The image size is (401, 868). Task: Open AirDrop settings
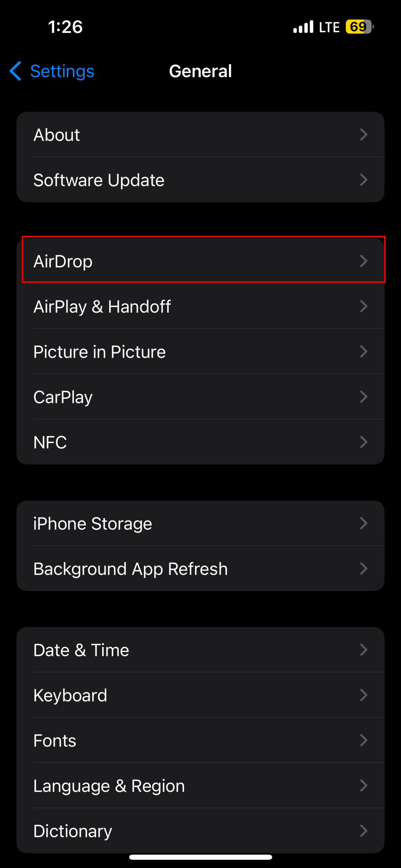200,261
